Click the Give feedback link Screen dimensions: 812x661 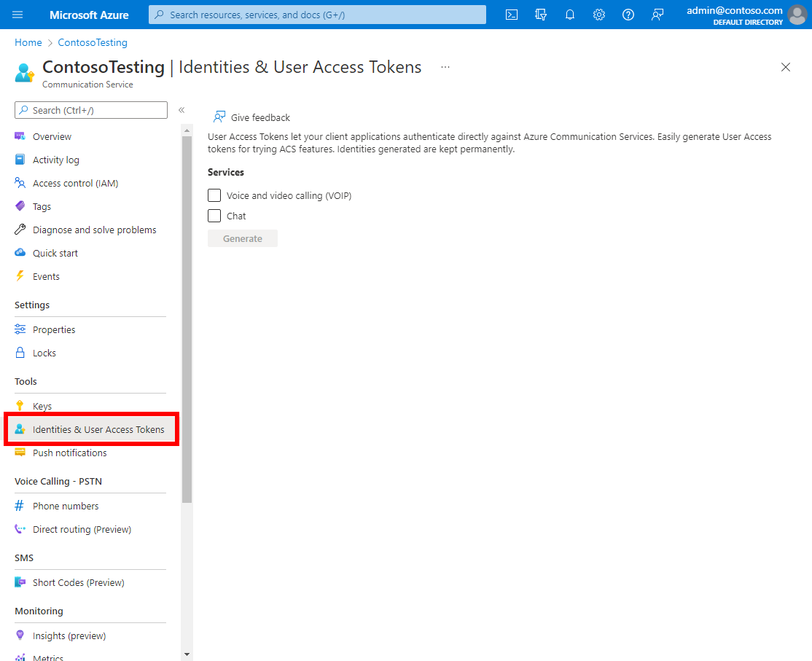coord(260,117)
